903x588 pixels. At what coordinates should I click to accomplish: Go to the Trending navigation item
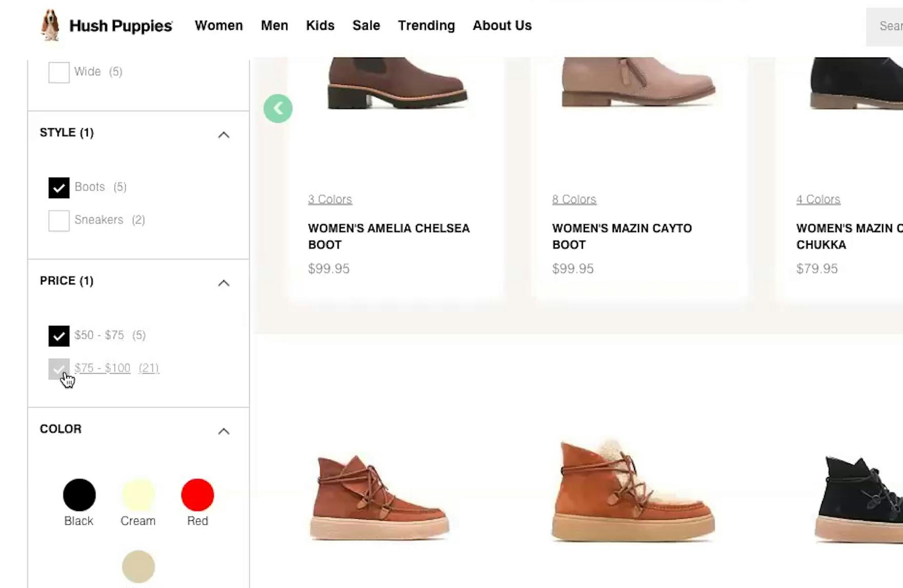426,26
